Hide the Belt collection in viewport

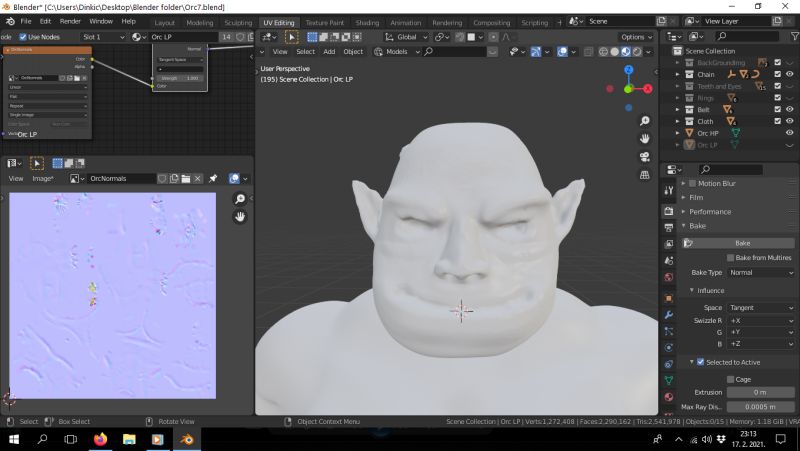[x=790, y=109]
